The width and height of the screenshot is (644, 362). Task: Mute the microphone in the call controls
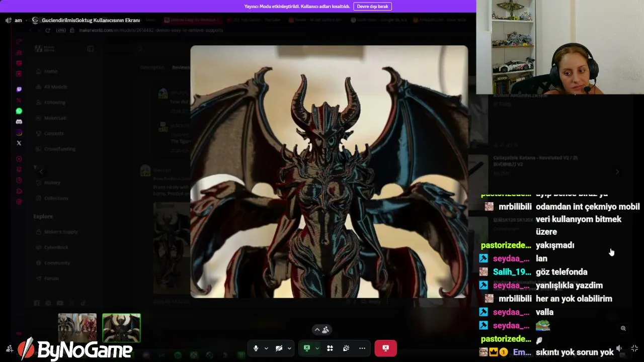[256, 348]
